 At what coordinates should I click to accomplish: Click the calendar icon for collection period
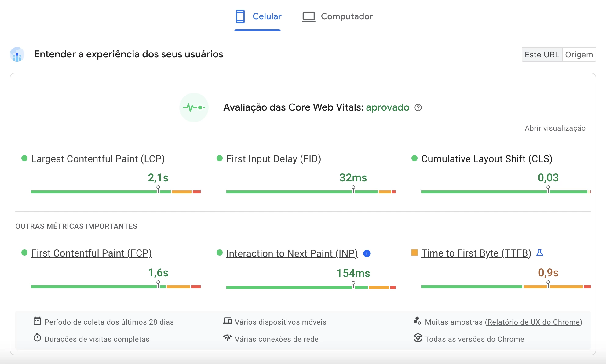37,321
